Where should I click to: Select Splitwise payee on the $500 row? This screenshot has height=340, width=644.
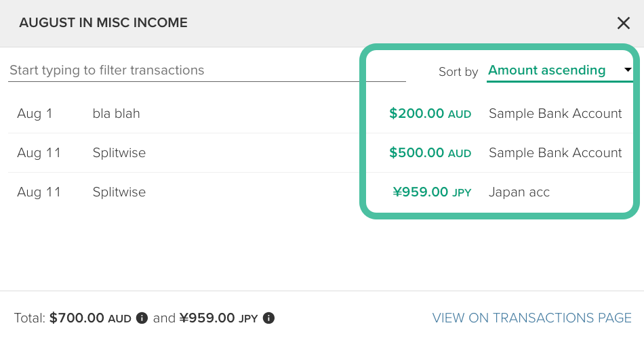119,153
